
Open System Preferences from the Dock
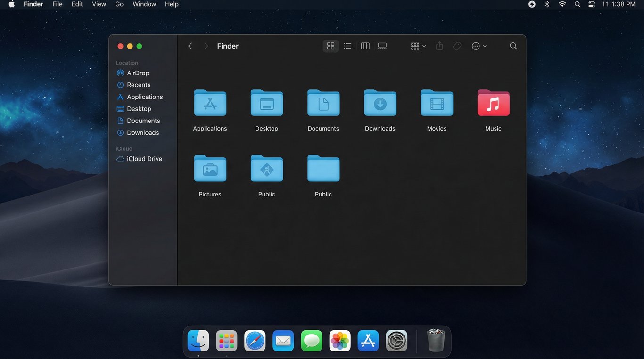click(396, 340)
